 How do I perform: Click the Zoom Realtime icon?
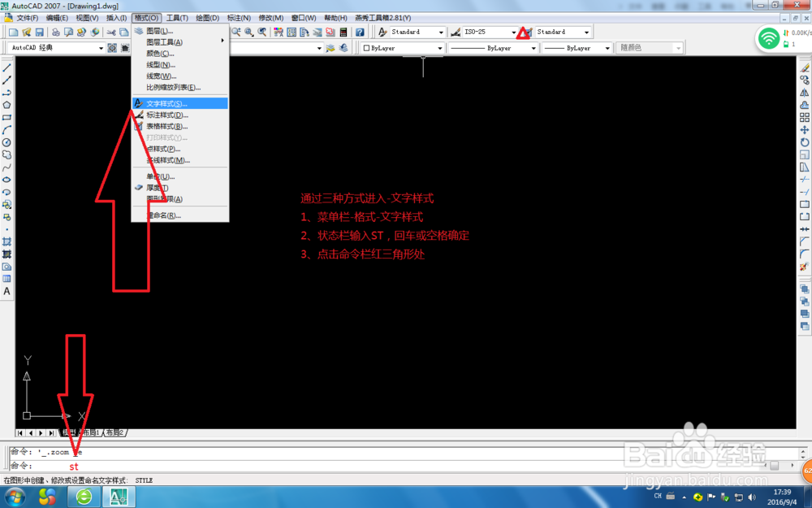pyautogui.click(x=236, y=33)
